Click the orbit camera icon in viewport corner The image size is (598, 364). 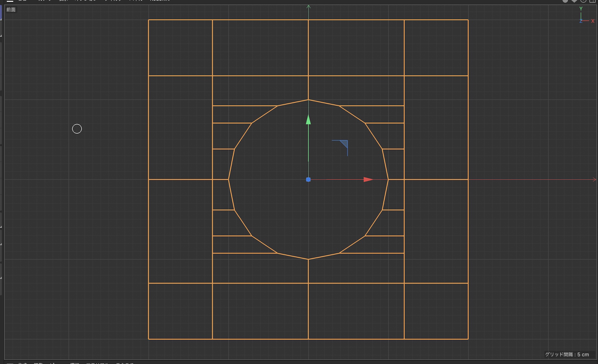[583, 1]
